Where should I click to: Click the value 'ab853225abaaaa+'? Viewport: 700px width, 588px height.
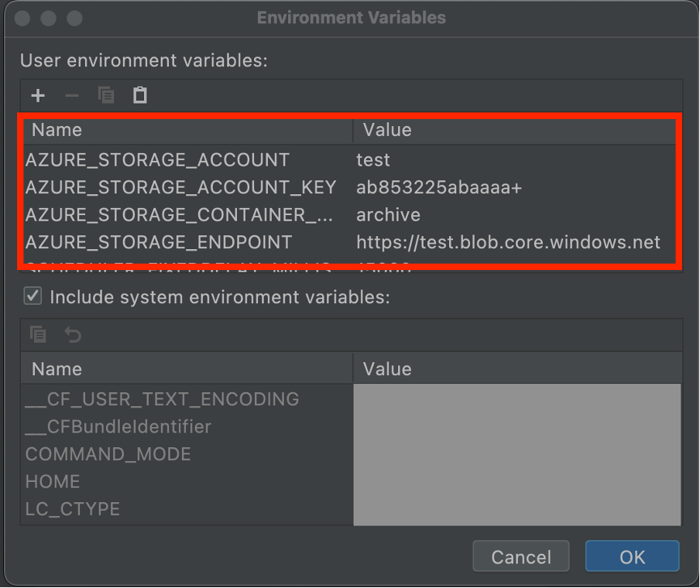click(x=515, y=187)
